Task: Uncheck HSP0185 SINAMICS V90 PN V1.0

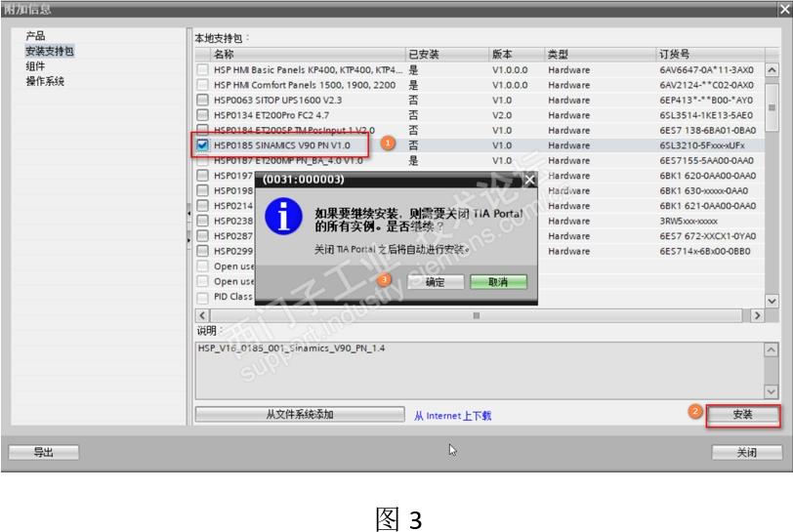Action: pos(203,145)
